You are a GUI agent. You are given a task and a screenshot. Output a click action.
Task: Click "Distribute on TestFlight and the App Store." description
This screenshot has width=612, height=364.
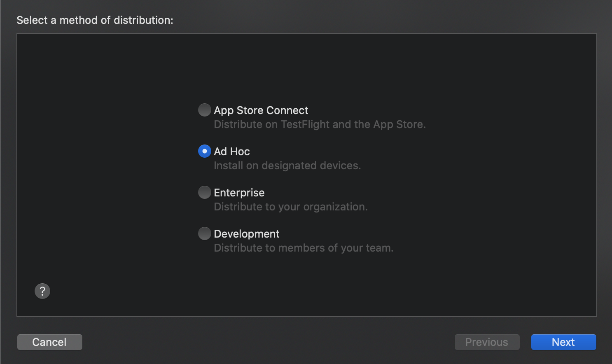coord(320,124)
